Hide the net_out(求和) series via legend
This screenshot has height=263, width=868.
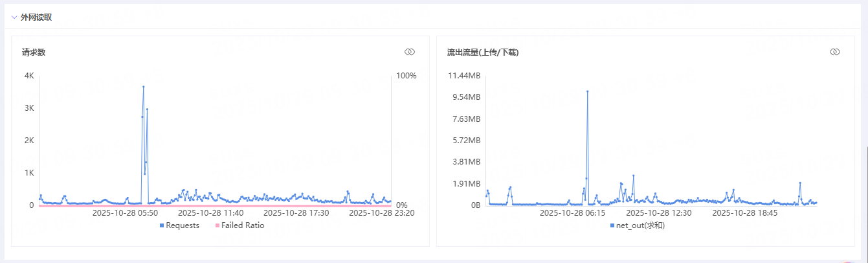640,225
